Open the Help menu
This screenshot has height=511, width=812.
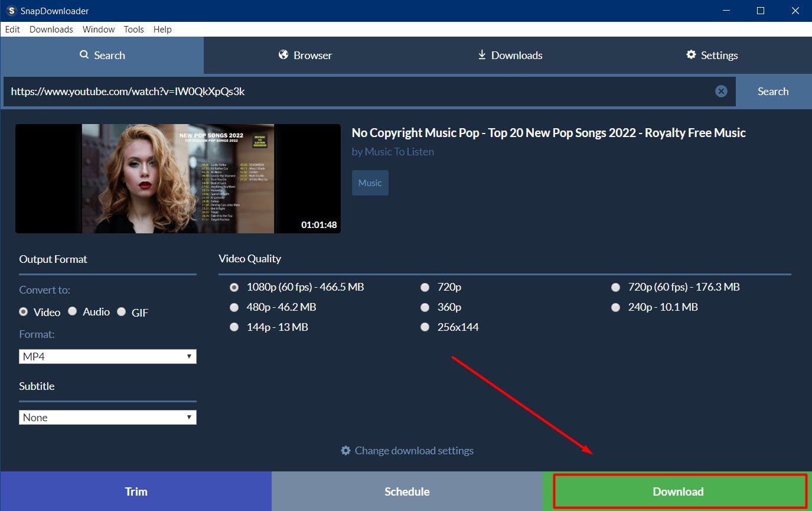click(162, 29)
